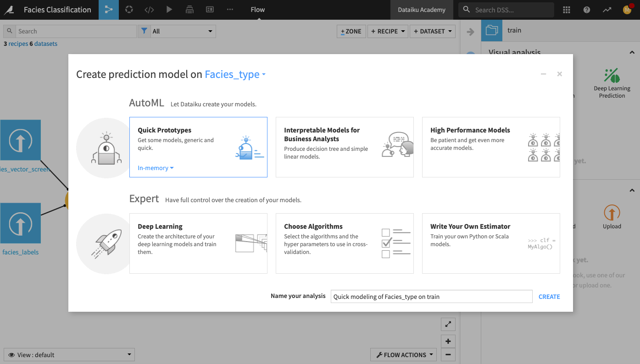This screenshot has height=364, width=640.
Task: Edit the analysis name input field
Action: click(x=431, y=296)
